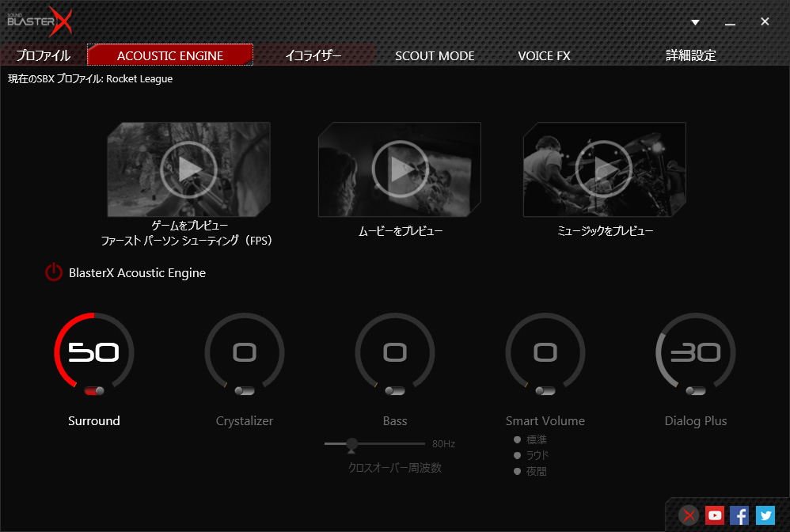Toggle the BlasterX Acoustic Engine power icon
This screenshot has height=532, width=790.
coord(53,273)
